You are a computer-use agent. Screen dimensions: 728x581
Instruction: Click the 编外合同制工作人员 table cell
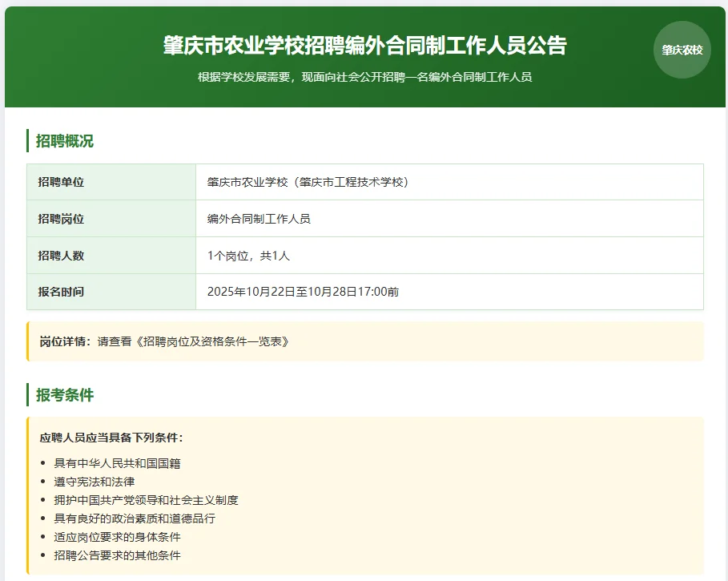[255, 218]
